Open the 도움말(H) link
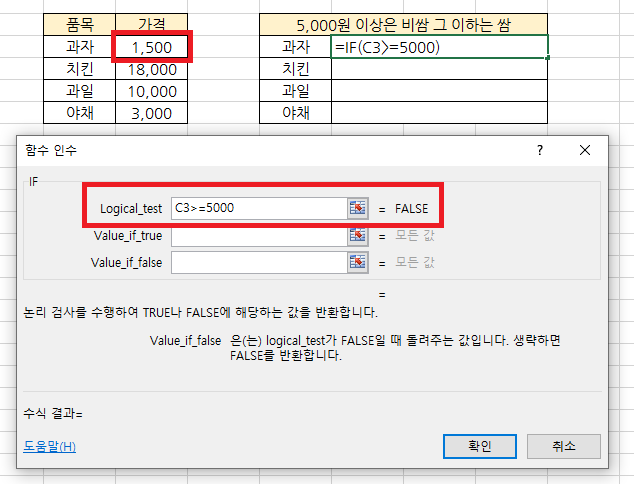Screen dimensions: 634x484 pyautogui.click(x=50, y=446)
